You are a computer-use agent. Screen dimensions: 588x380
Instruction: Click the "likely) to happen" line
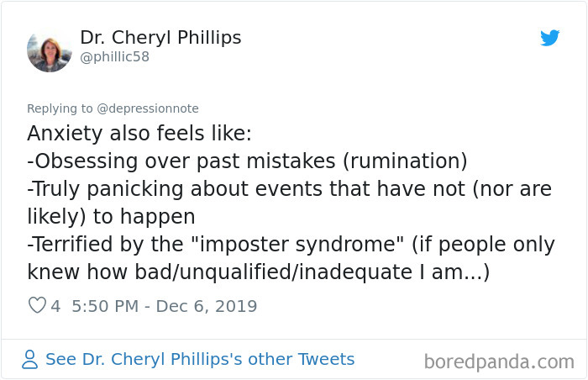110,216
